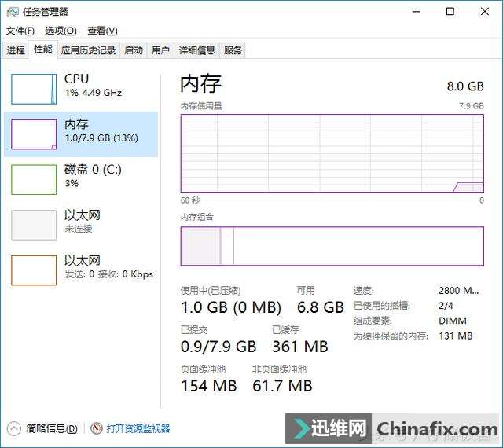Open the 打开资源监视器 link

pos(138,429)
